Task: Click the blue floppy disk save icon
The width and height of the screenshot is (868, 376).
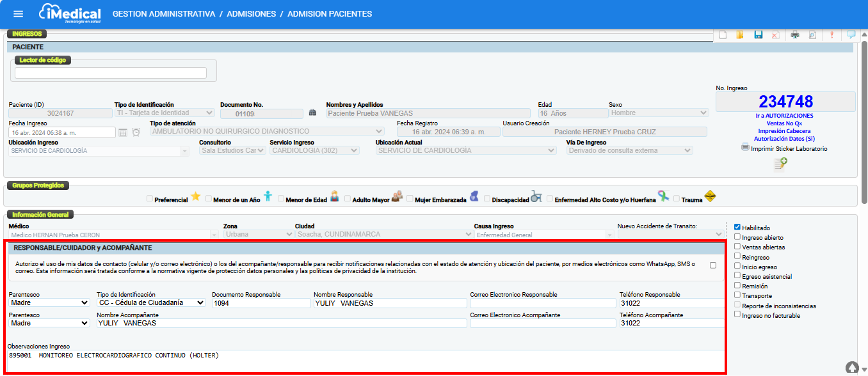Action: tap(759, 35)
